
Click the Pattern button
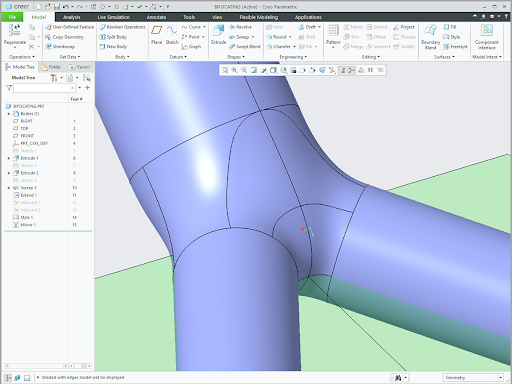[333, 37]
